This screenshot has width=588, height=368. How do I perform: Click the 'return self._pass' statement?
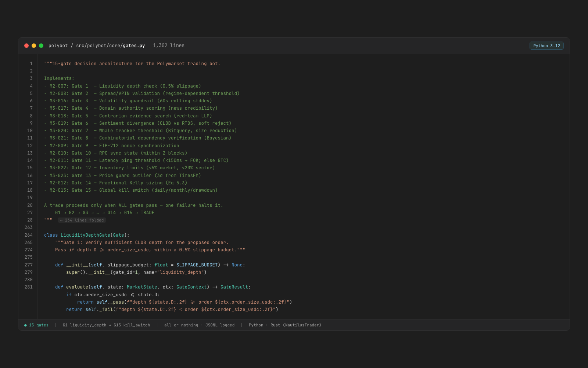pyautogui.click(x=184, y=302)
